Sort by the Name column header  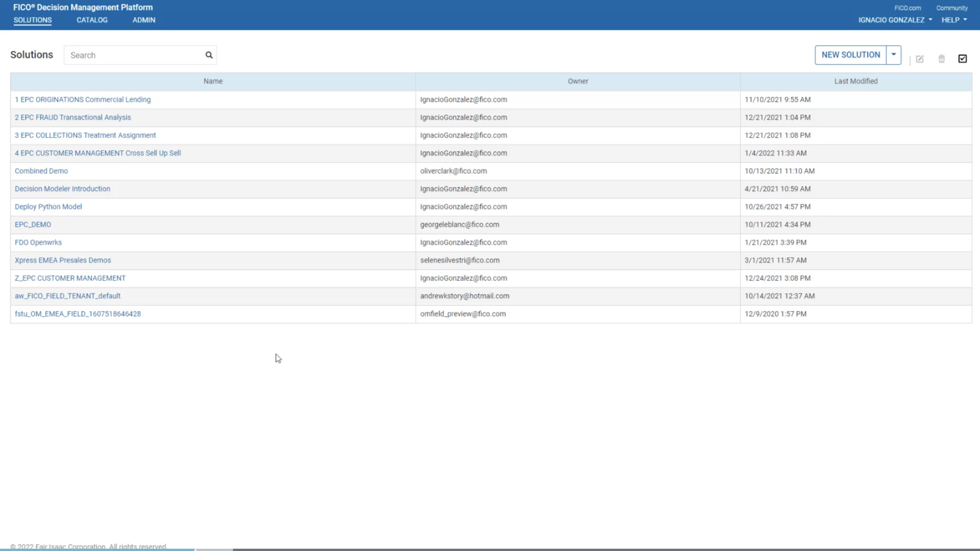213,81
